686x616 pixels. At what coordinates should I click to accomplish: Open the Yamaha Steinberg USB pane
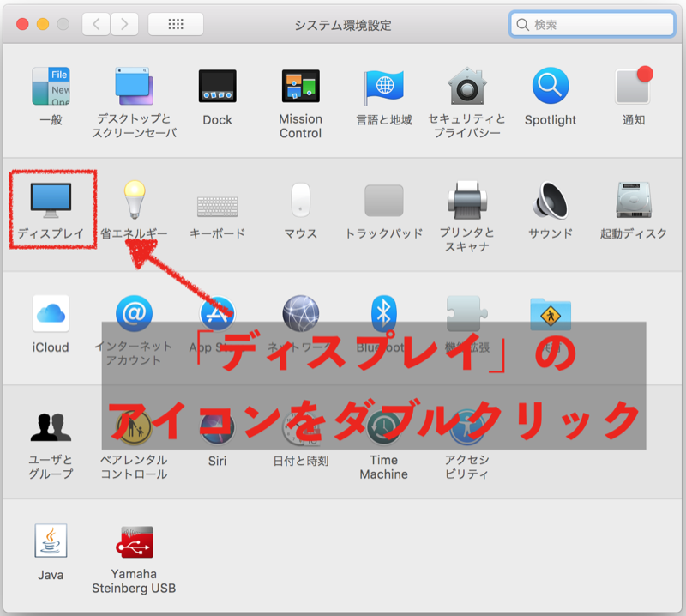pyautogui.click(x=134, y=541)
